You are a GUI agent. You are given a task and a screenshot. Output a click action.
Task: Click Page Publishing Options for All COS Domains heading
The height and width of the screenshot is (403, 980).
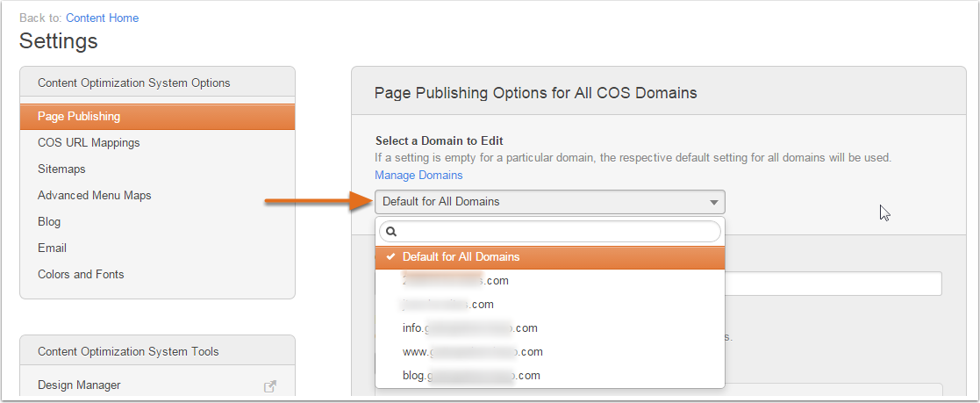pyautogui.click(x=536, y=93)
